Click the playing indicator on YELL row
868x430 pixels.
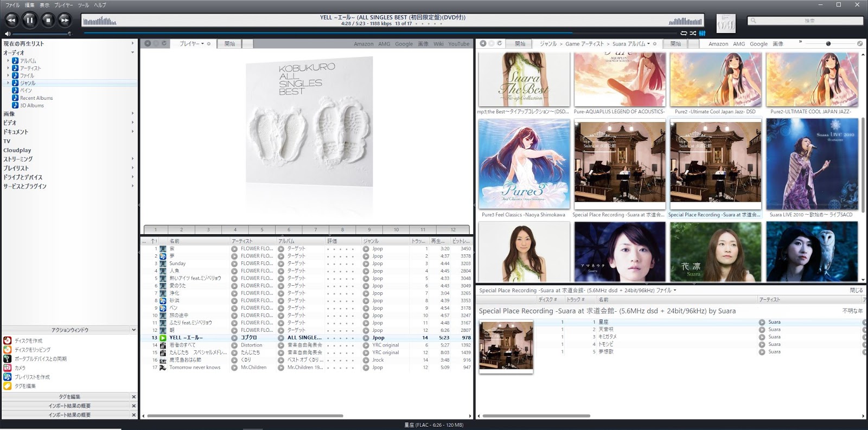pyautogui.click(x=163, y=338)
